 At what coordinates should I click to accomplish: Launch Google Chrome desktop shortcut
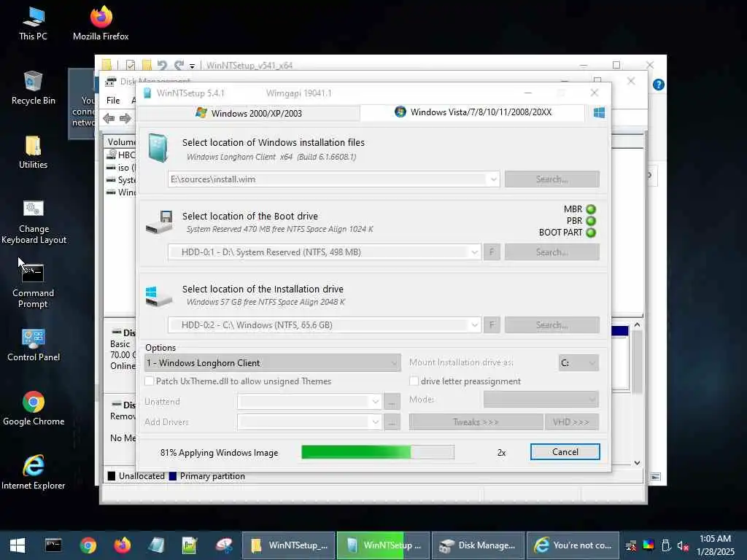tap(34, 408)
